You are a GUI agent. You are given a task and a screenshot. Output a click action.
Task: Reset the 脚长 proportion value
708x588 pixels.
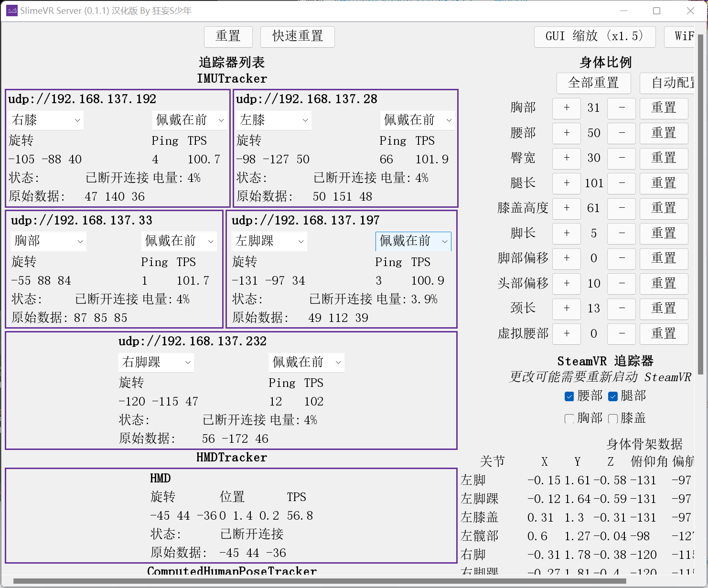point(664,234)
